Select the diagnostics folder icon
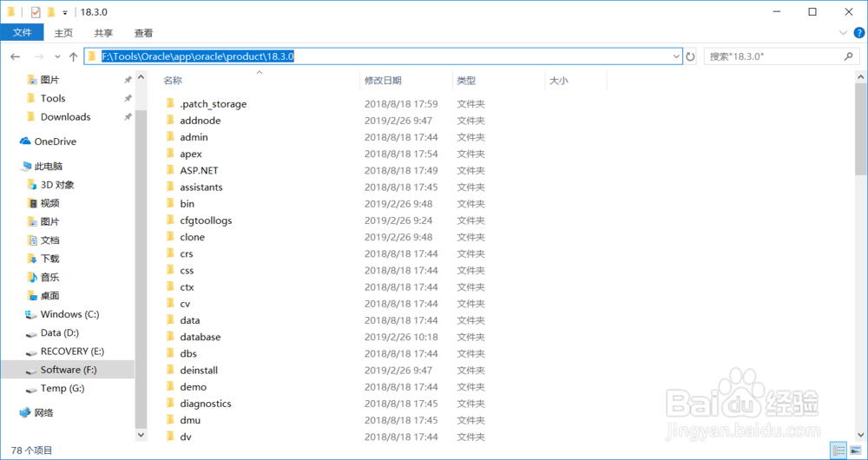The image size is (868, 460). click(170, 403)
